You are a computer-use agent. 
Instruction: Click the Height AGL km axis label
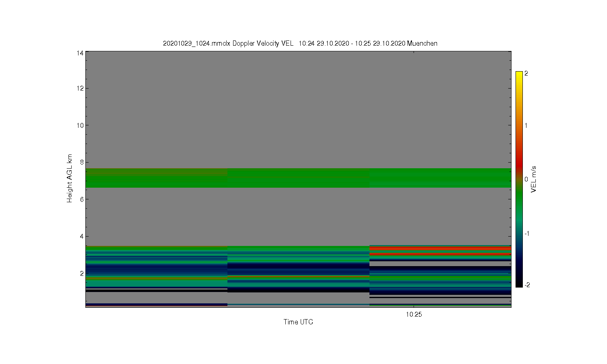(x=70, y=178)
